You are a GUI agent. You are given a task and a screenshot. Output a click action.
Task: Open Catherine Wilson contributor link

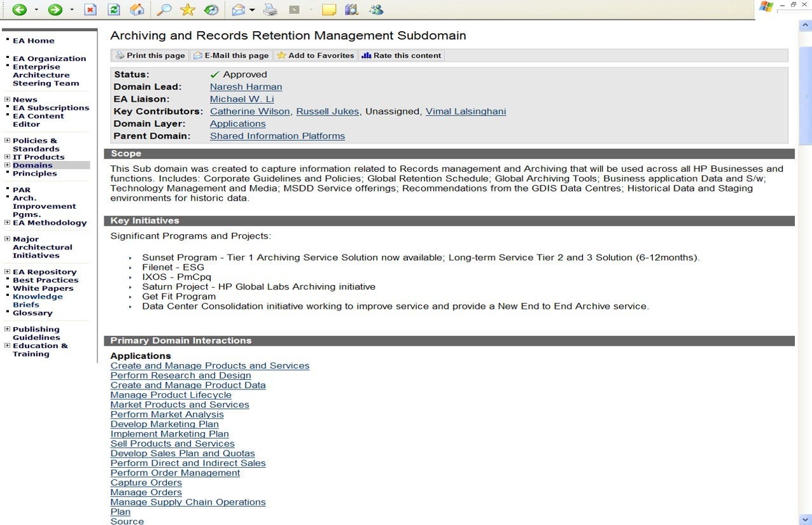(x=251, y=111)
